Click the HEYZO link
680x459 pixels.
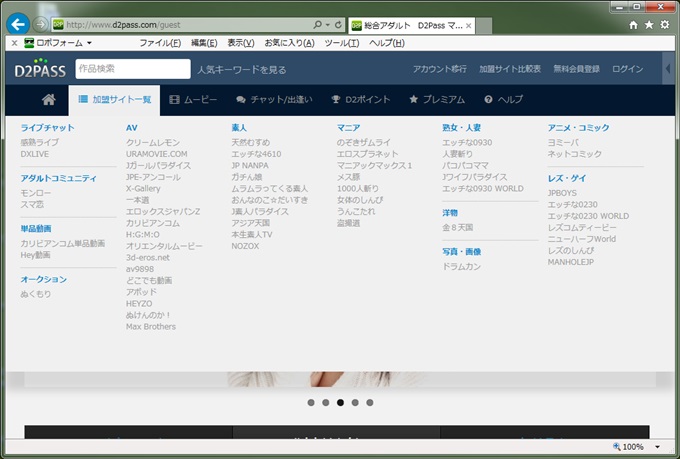point(139,304)
